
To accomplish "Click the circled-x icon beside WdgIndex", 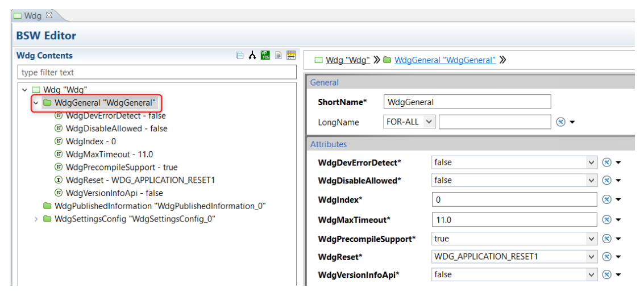I will (x=606, y=199).
